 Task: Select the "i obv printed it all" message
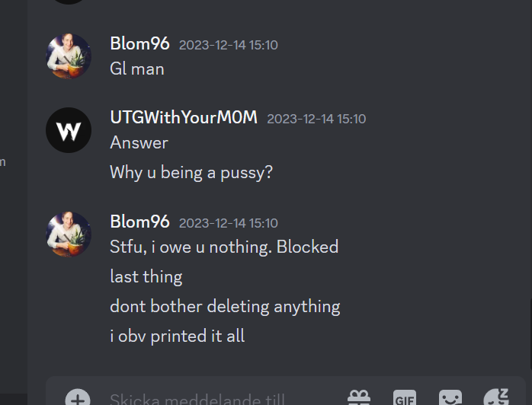pos(177,336)
